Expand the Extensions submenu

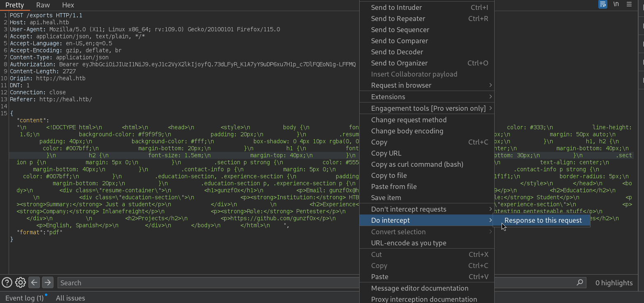pos(427,97)
